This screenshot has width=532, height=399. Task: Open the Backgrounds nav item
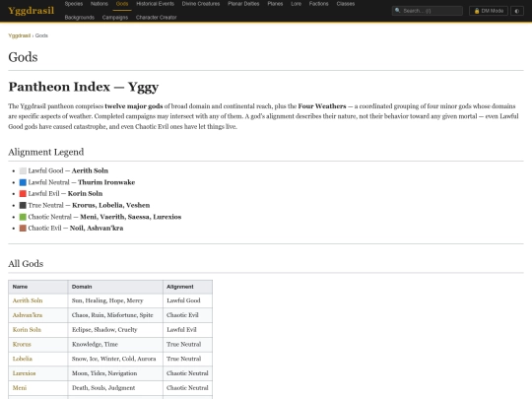pyautogui.click(x=80, y=18)
